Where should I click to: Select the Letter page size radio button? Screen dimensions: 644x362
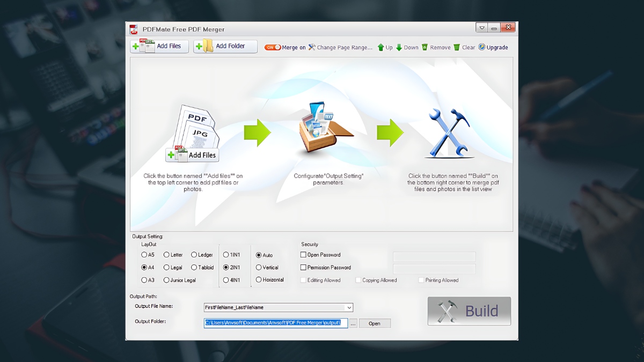(x=166, y=255)
